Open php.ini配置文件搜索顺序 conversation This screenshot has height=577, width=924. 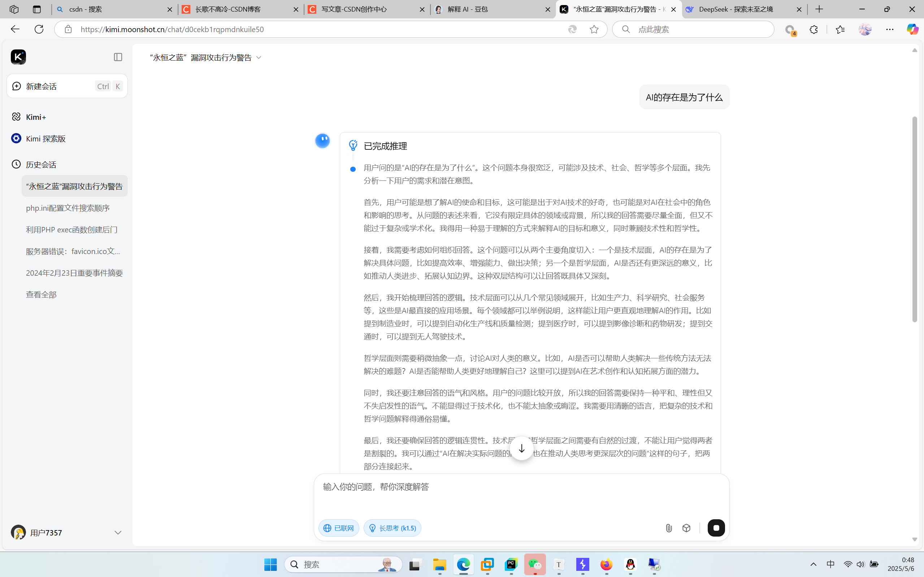[x=68, y=208]
